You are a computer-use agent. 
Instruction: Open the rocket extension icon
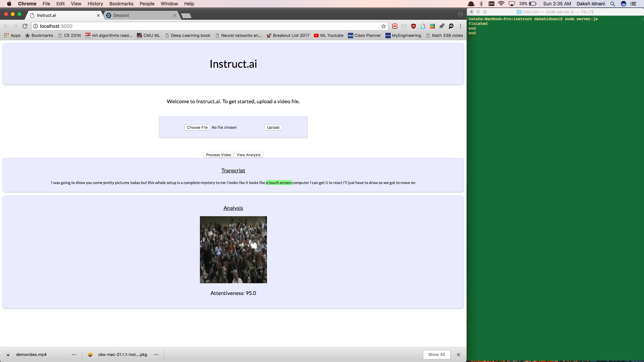pos(442,26)
